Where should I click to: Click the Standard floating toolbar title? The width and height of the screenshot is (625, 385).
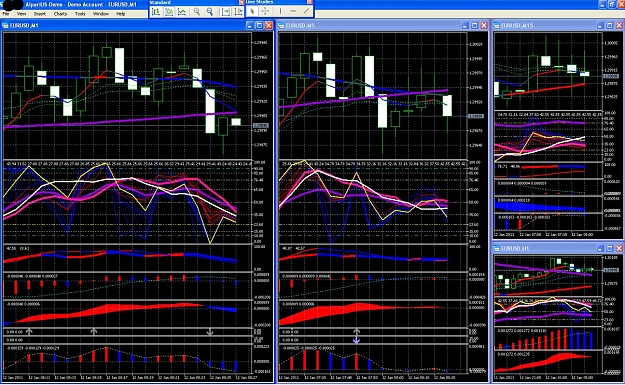coord(160,2)
